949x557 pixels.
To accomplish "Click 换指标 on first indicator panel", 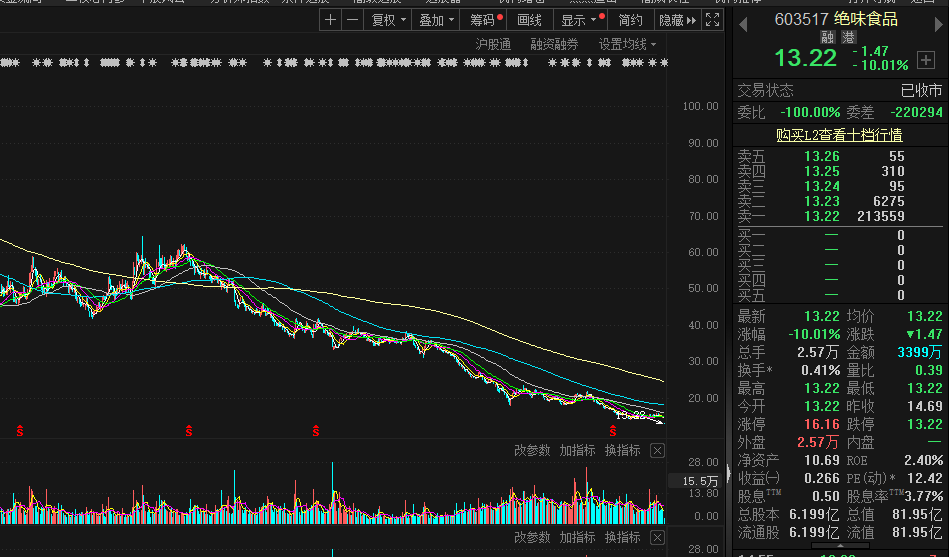I will [622, 451].
